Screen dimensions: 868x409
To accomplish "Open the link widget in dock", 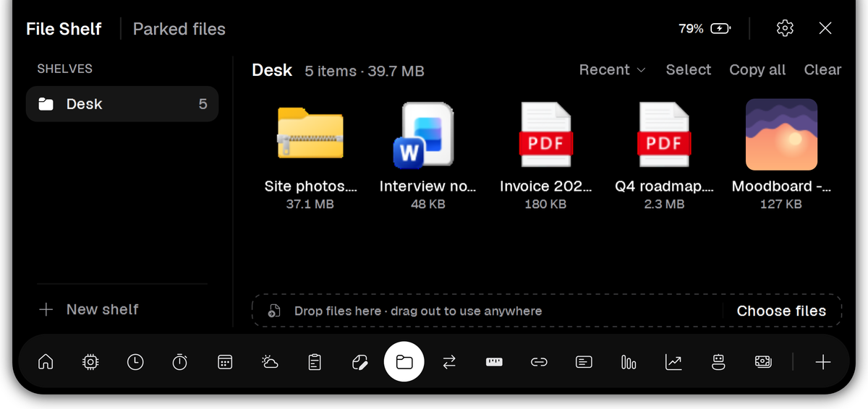I will pyautogui.click(x=539, y=362).
